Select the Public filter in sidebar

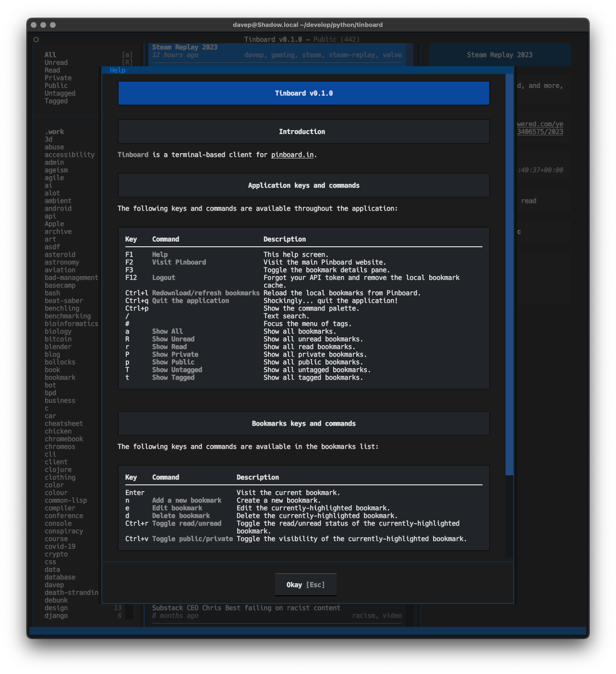[x=56, y=85]
